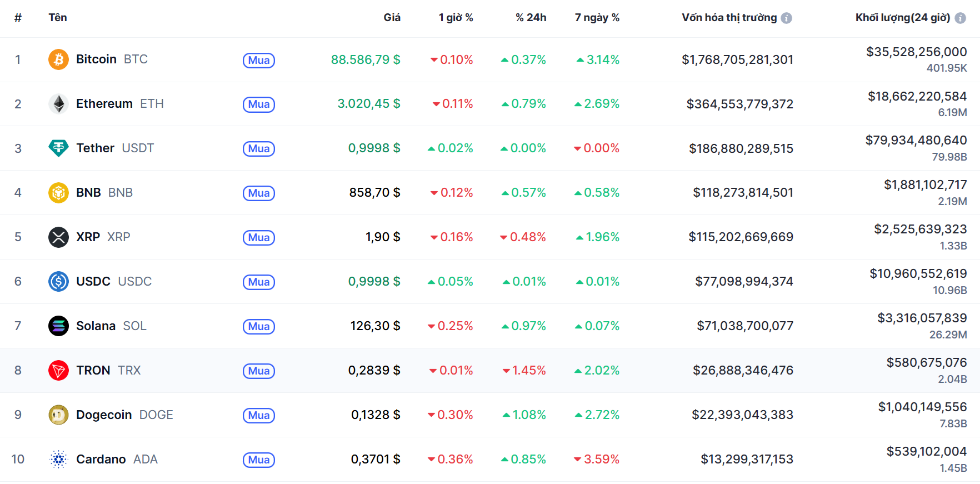
Task: Click USDC market cap $77,098,994,374
Action: click(744, 282)
